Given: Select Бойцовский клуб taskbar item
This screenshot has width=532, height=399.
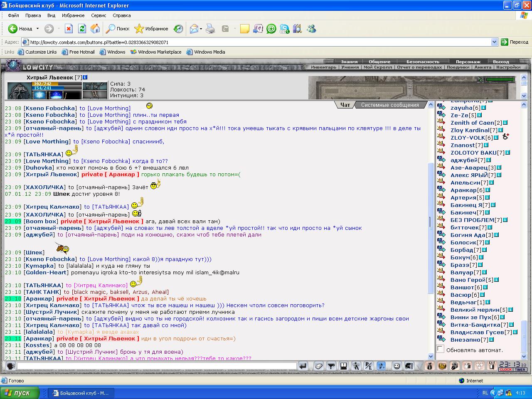Looking at the screenshot, I should pos(80,393).
